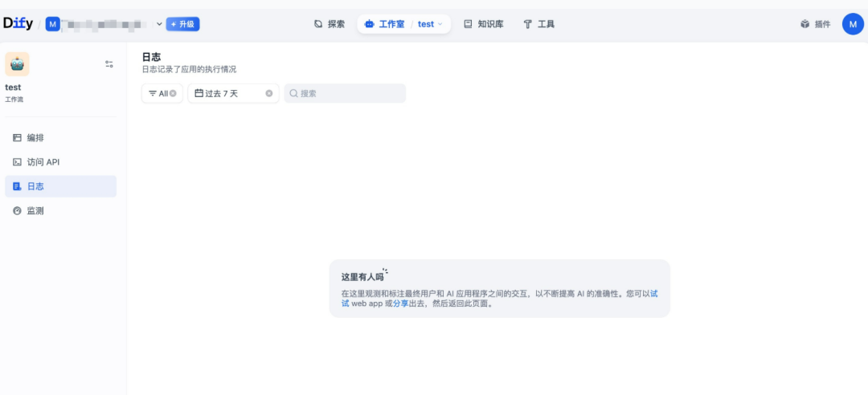Click the 日志 page heading text

pyautogui.click(x=152, y=57)
